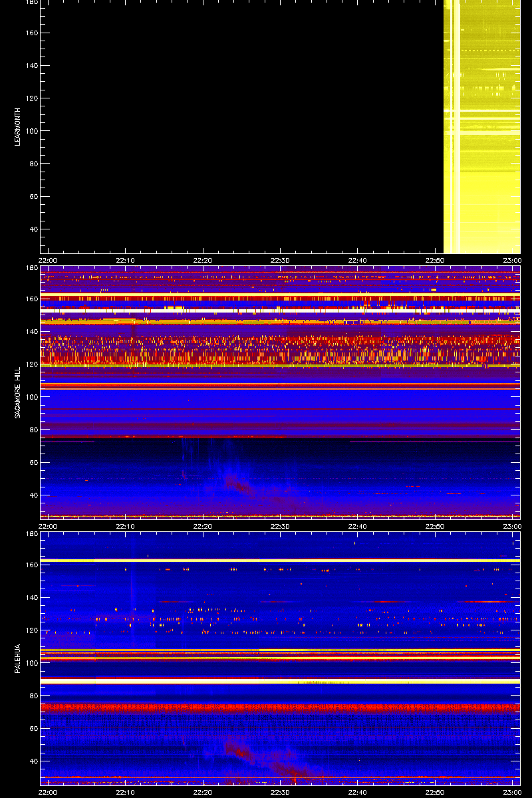Image resolution: width=532 pixels, height=798 pixels.
Task: Click 22:00 time label under Palehua plot
Action: [48, 792]
